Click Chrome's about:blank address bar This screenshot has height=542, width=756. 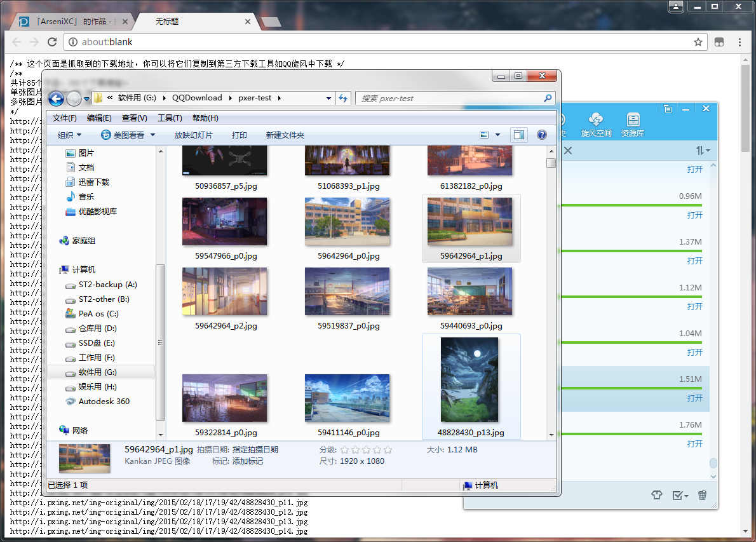[386, 42]
